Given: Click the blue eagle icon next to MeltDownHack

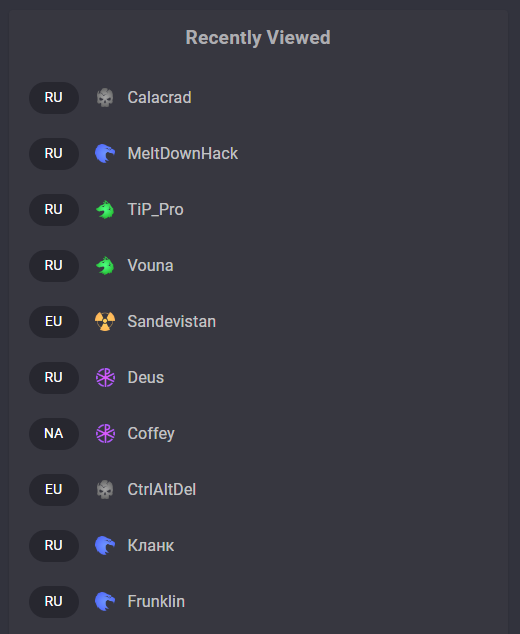Looking at the screenshot, I should (105, 154).
